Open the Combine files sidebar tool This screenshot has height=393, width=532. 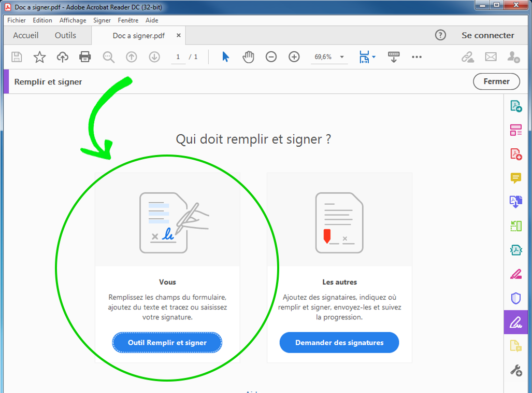click(x=516, y=202)
